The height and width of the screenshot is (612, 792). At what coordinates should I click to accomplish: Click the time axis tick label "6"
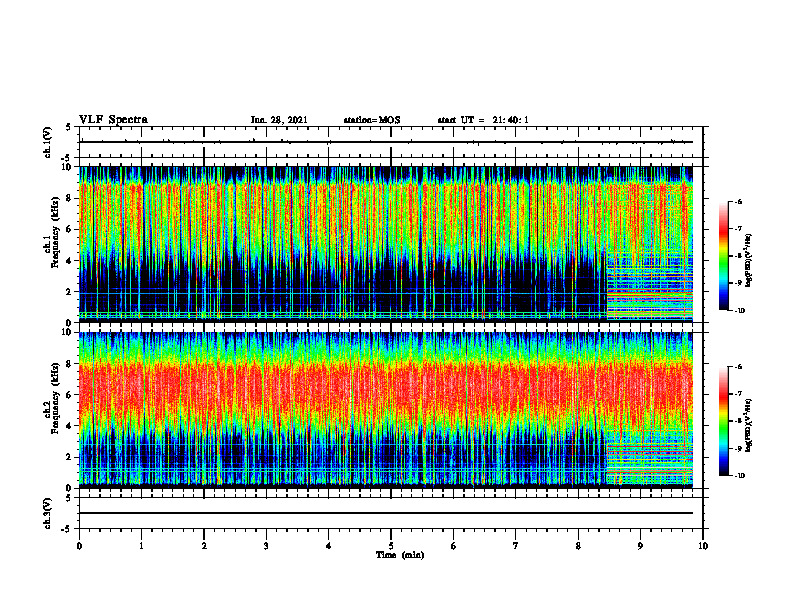[x=454, y=546]
